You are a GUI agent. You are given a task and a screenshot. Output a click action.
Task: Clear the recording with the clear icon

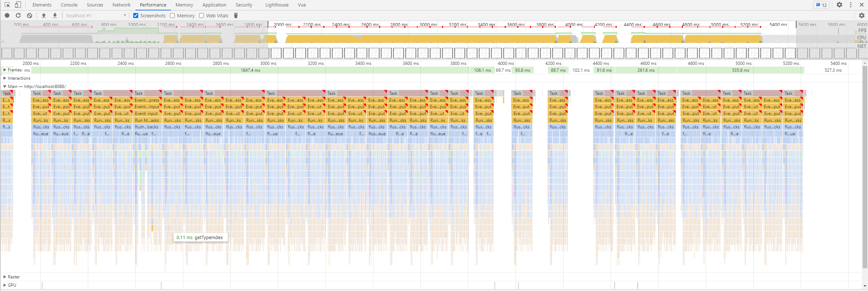[30, 16]
